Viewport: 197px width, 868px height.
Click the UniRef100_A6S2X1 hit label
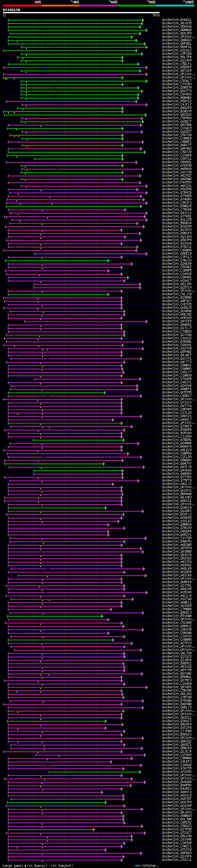click(x=177, y=186)
